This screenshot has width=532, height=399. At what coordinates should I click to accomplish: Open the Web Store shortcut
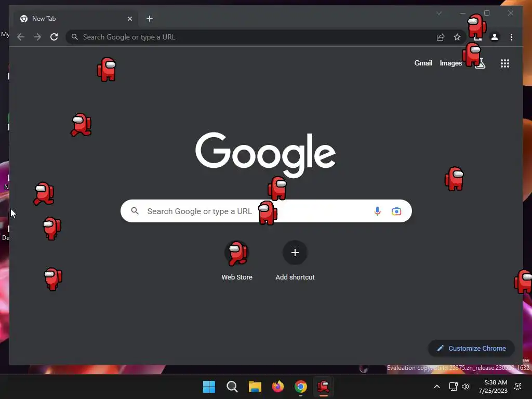tap(237, 261)
